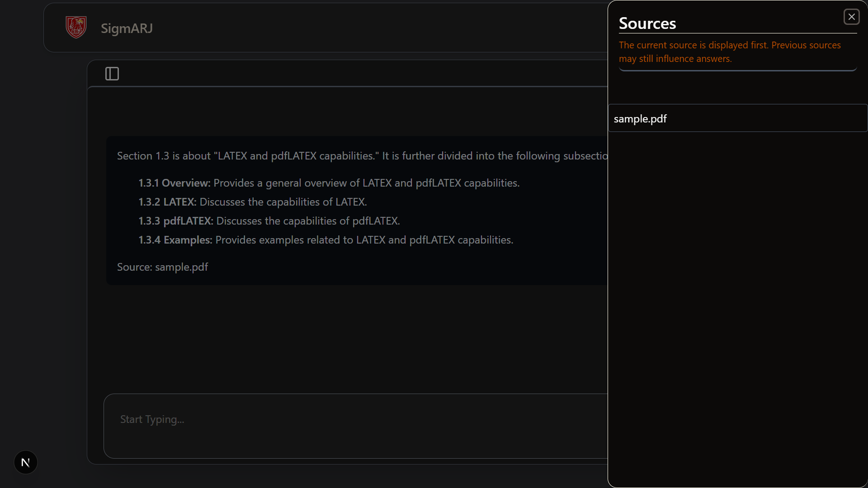The height and width of the screenshot is (488, 868).
Task: Click the orange source warning text
Action: 730,52
